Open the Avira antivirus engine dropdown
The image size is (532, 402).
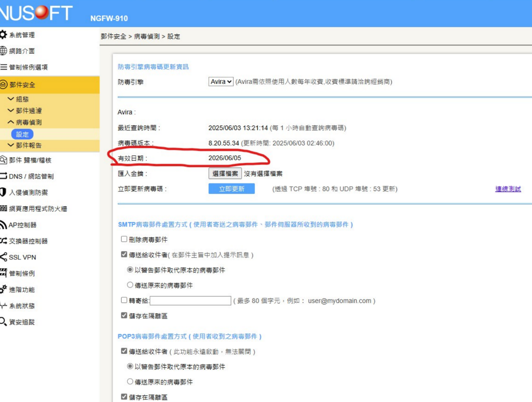click(221, 81)
